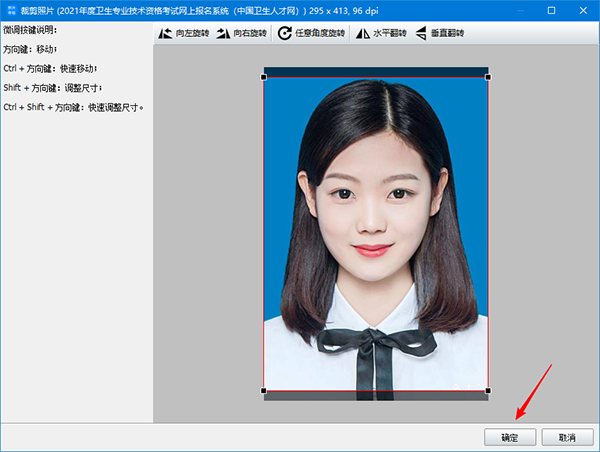
Task: Click the top-right crop handle
Action: coord(488,77)
